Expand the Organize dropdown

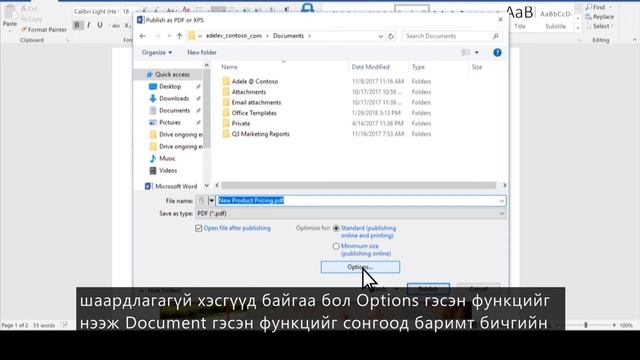point(157,53)
